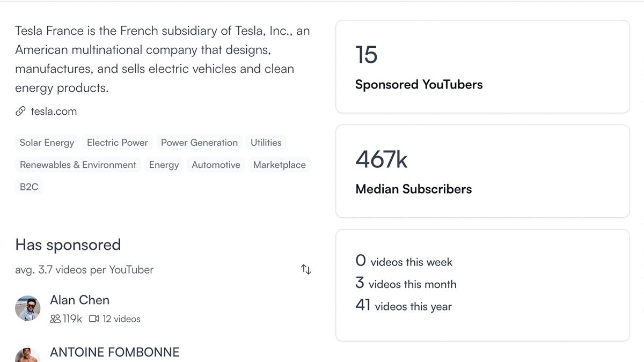
Task: Select the Marketplace tag
Action: pyautogui.click(x=279, y=165)
